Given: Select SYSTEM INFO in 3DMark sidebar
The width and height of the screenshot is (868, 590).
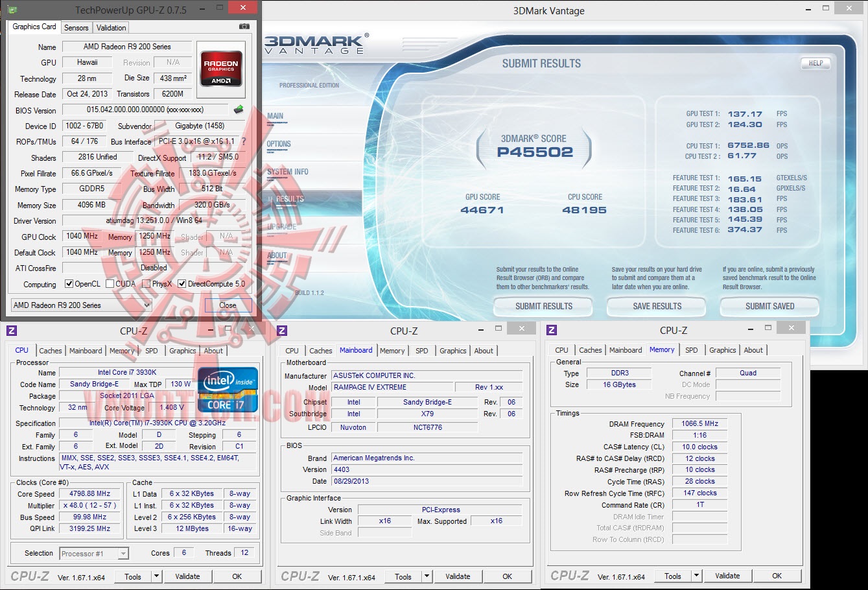Looking at the screenshot, I should pyautogui.click(x=288, y=172).
